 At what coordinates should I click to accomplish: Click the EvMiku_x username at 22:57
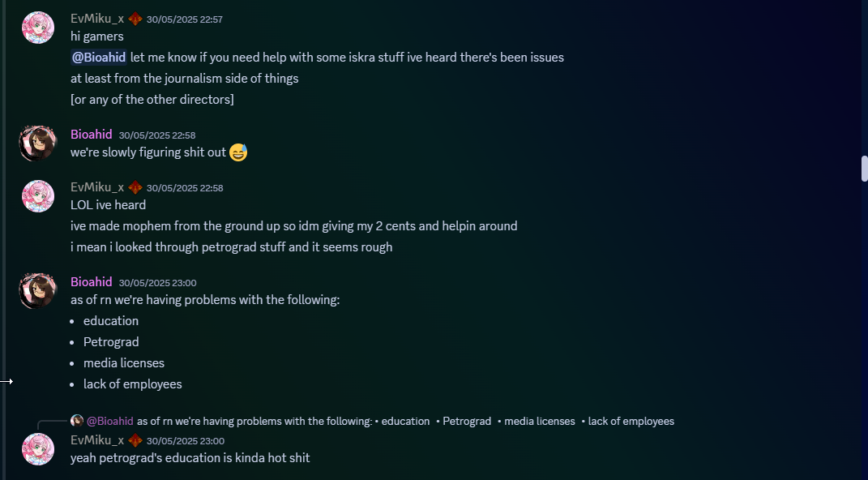pos(97,19)
